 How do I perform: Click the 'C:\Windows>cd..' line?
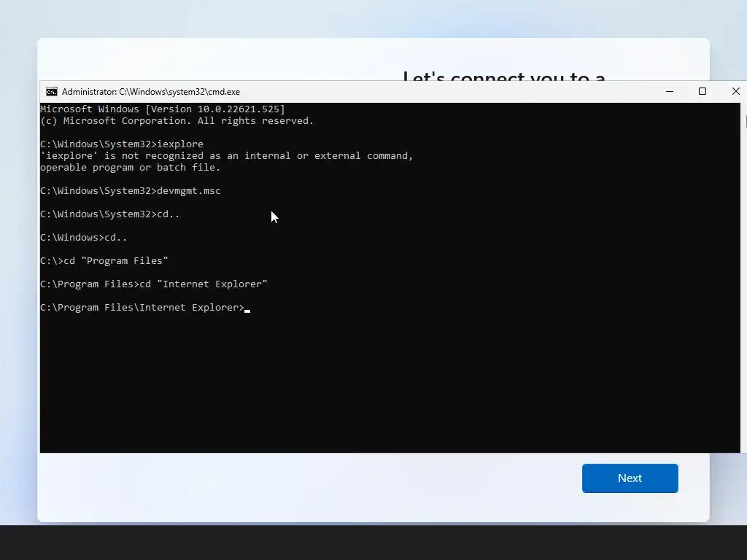point(83,238)
